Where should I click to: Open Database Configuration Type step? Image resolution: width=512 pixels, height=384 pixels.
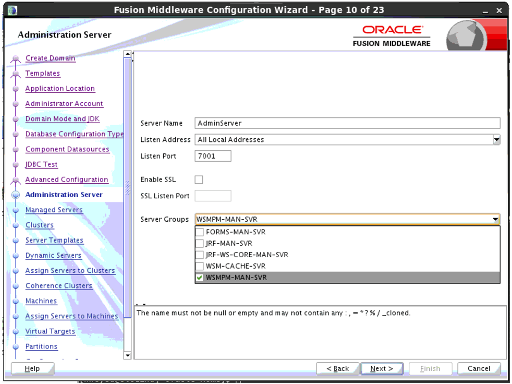[x=74, y=134]
